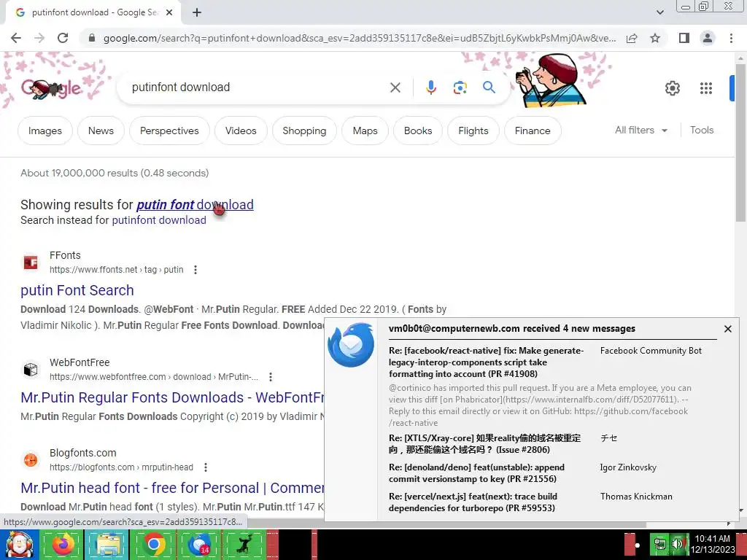Open the system tray volume icon
Screen dimensions: 747x560
(x=678, y=544)
